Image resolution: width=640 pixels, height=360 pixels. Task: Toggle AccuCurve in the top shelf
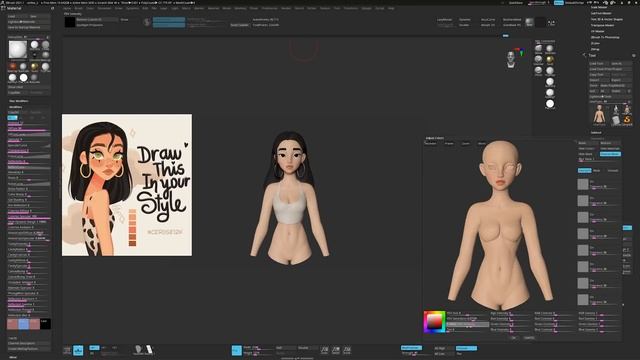pyautogui.click(x=488, y=20)
